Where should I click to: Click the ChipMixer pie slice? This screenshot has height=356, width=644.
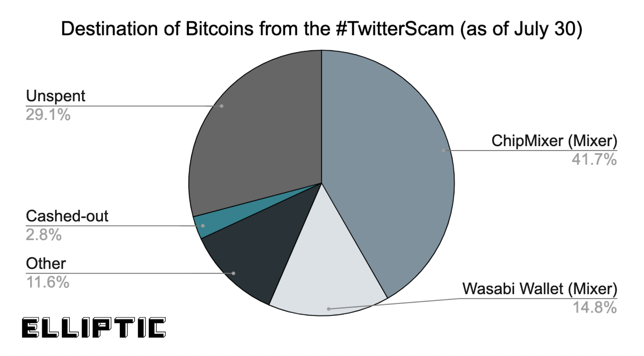[394, 161]
